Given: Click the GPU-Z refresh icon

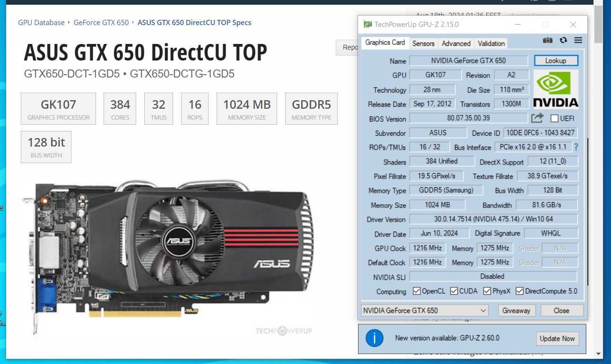Looking at the screenshot, I should [563, 41].
